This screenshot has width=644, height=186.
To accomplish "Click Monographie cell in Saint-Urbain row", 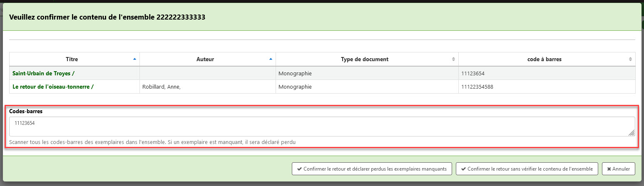I will (295, 74).
